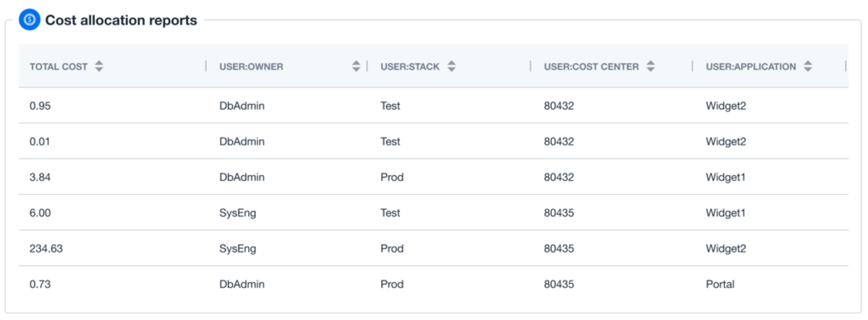The width and height of the screenshot is (868, 320).
Task: Select the 0.01 total cost cell
Action: click(41, 141)
